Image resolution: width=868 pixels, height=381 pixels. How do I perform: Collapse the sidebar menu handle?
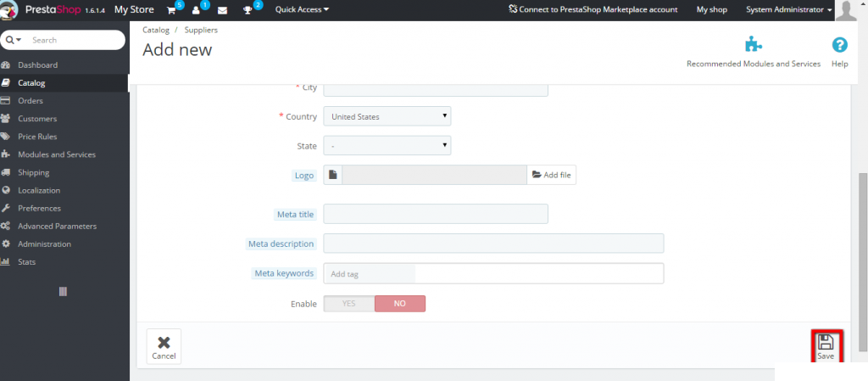click(63, 291)
